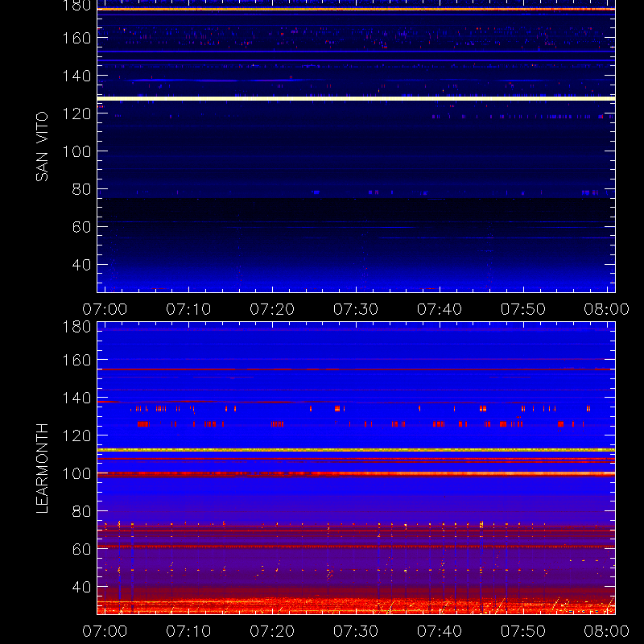Click the 08:00 time label under the San Vito plot
This screenshot has width=644, height=644.
(607, 309)
